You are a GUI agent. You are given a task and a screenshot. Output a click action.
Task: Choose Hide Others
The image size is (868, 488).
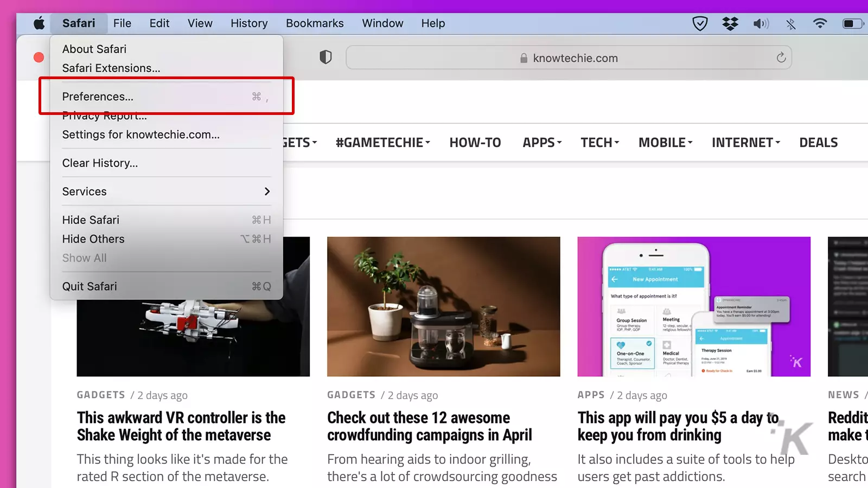[167, 239]
